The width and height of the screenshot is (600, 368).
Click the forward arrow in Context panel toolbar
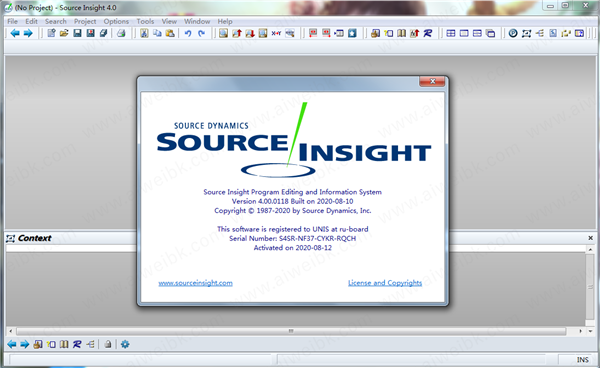point(25,344)
